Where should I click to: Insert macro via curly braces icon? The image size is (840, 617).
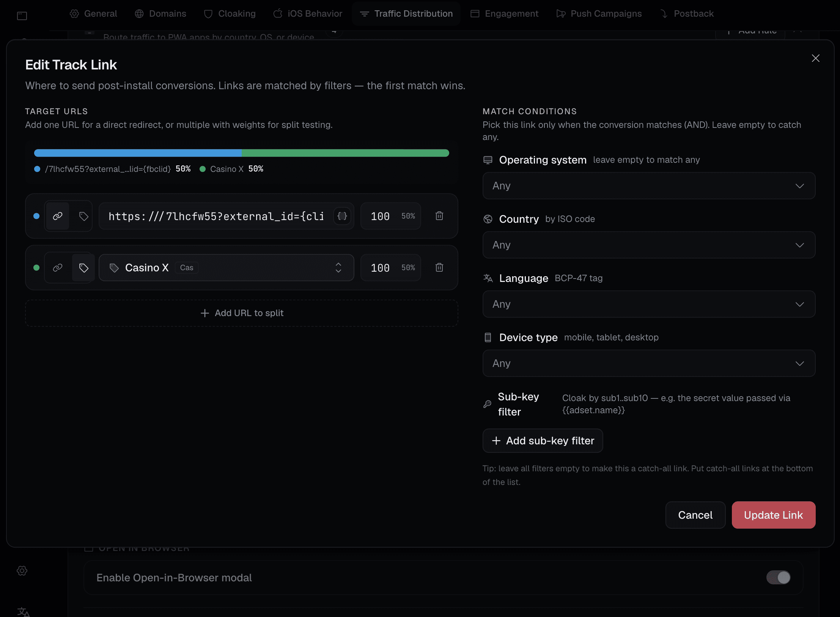342,216
